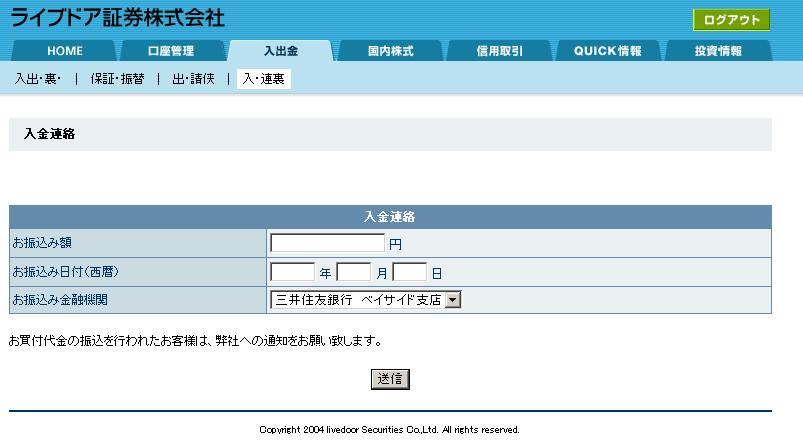The height and width of the screenshot is (443, 803).
Task: Select the 入出金 tab
Action: pyautogui.click(x=281, y=51)
